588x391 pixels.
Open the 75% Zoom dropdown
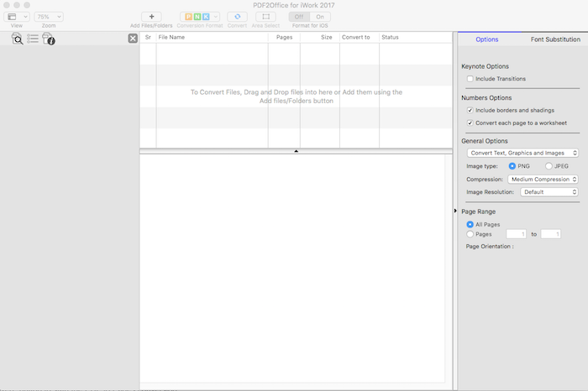(x=49, y=17)
